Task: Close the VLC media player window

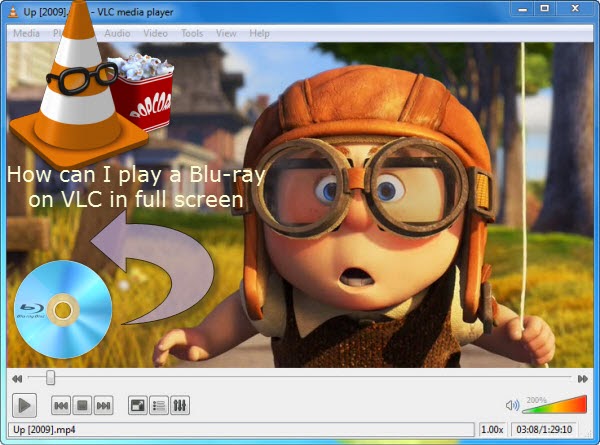Action: coord(575,9)
